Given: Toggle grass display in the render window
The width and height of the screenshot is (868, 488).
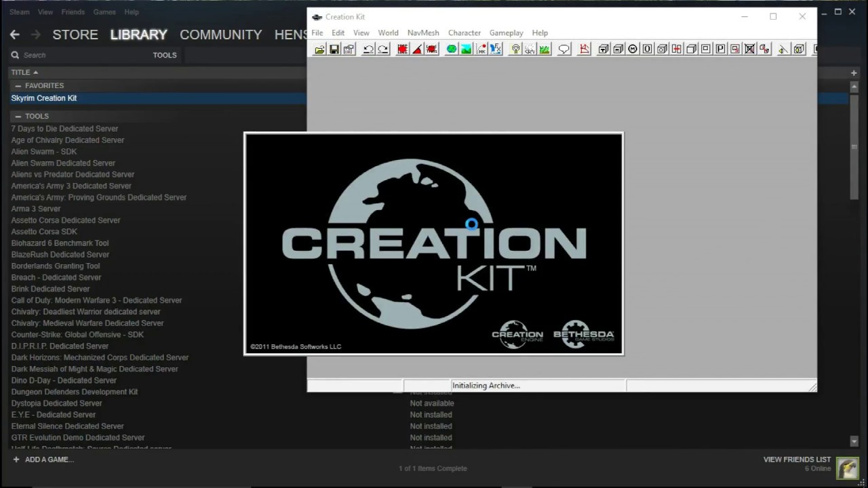Looking at the screenshot, I should 545,48.
